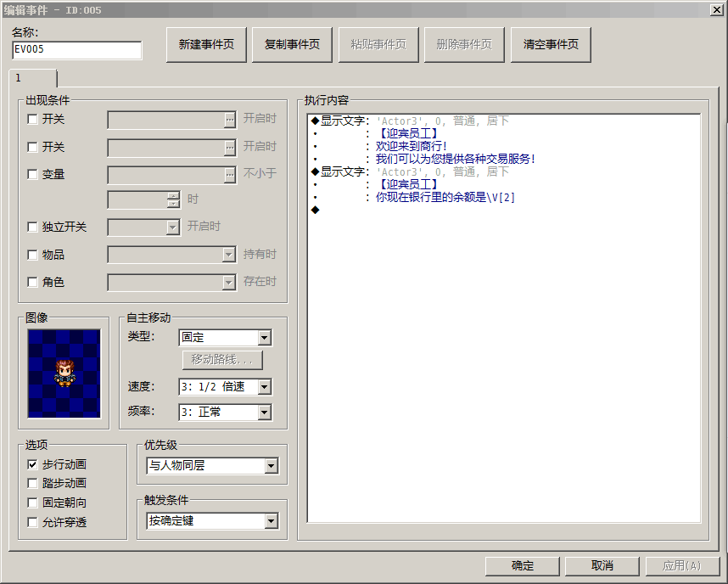Check the 独立开关 condition checkbox
728x584 pixels.
[x=32, y=227]
